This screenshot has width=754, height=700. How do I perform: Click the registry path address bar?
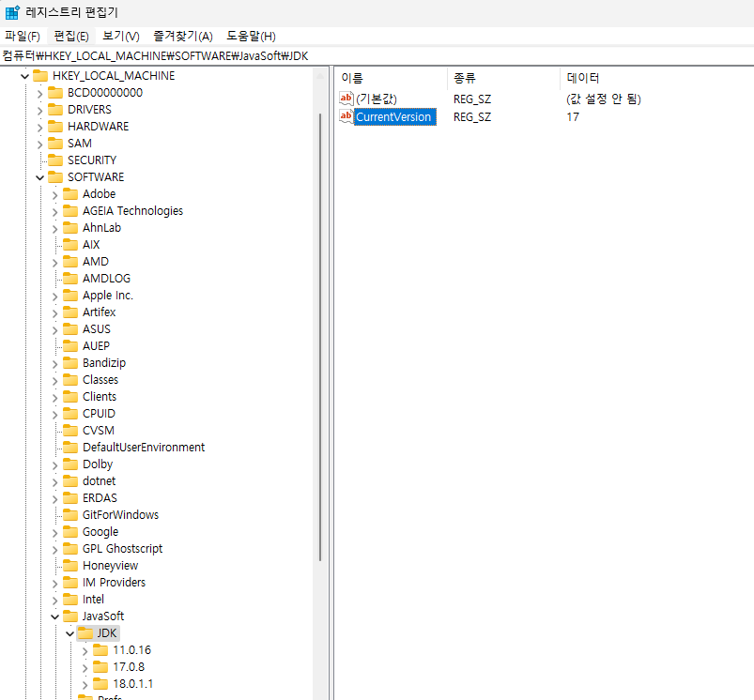click(377, 55)
